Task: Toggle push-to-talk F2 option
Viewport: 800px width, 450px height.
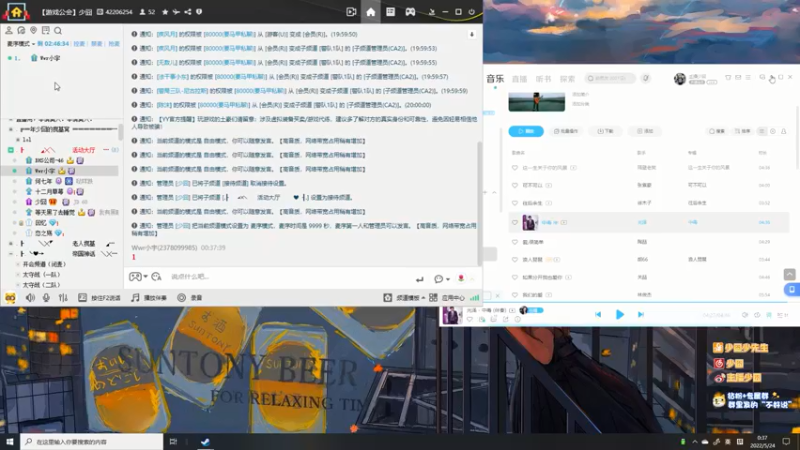Action: (99, 297)
